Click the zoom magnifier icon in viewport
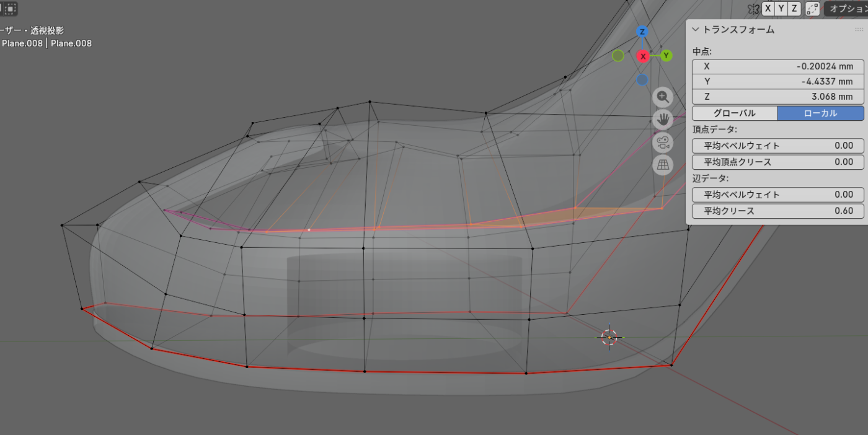This screenshot has height=435, width=868. click(663, 97)
